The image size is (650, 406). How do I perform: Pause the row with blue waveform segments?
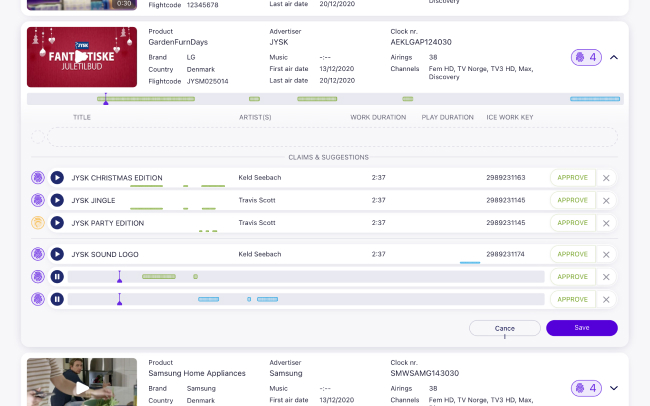tap(57, 299)
